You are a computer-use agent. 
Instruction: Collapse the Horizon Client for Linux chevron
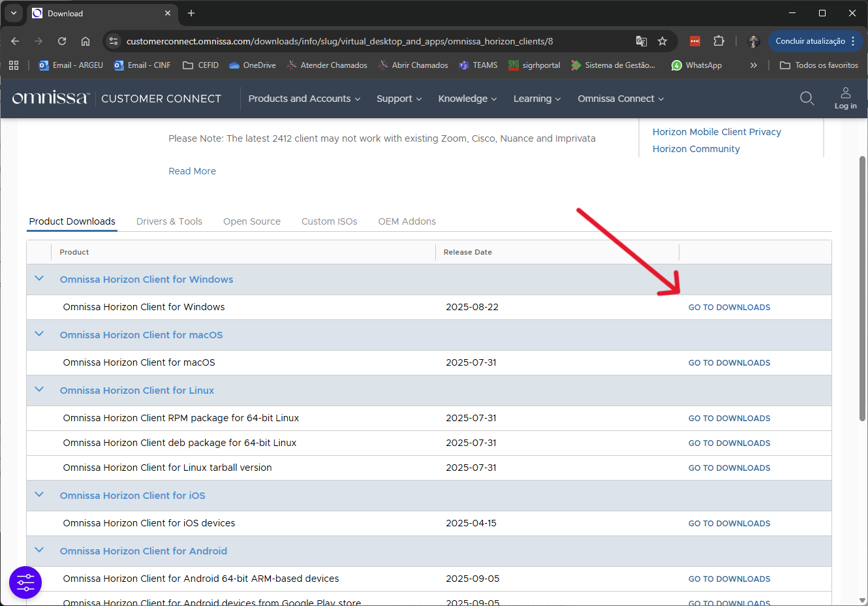coord(39,390)
